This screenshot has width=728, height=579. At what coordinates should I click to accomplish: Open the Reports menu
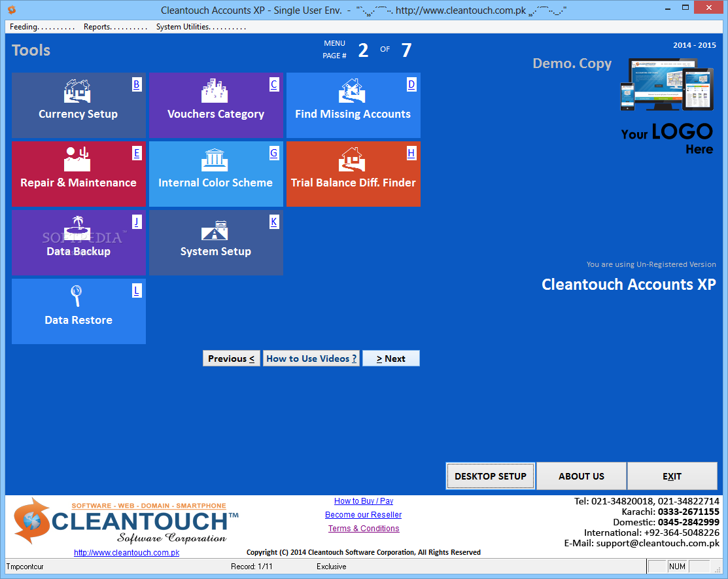(x=115, y=27)
